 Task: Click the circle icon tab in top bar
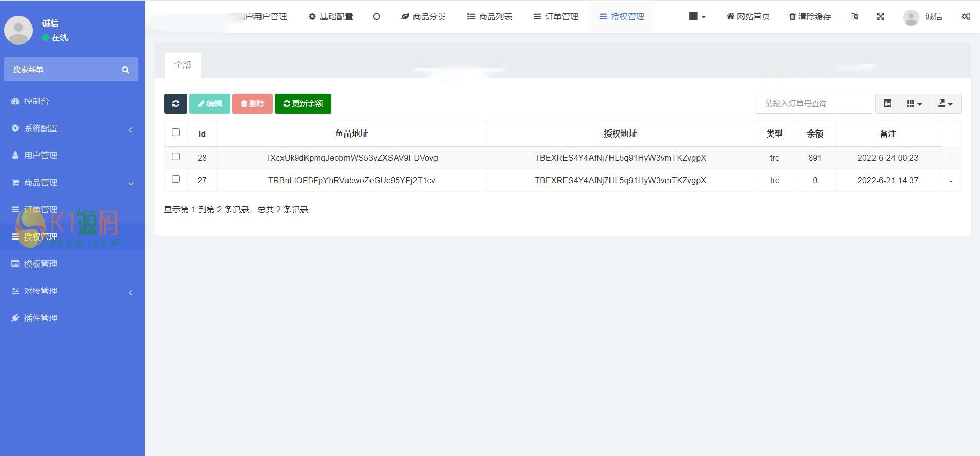tap(376, 17)
